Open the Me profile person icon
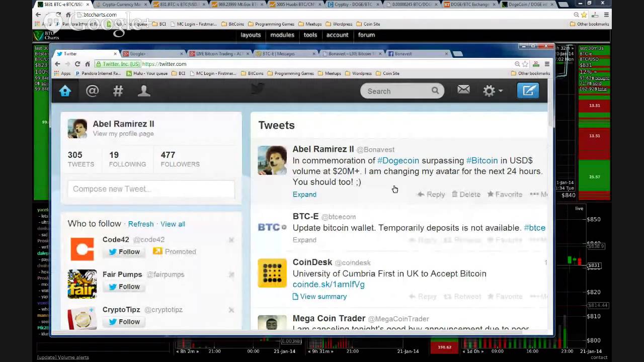644x362 pixels. 144,91
